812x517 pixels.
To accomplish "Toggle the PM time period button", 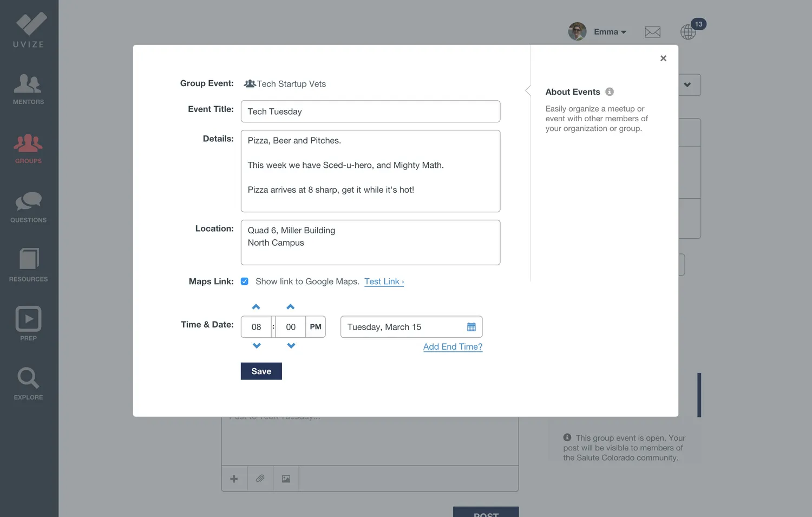I will (316, 327).
